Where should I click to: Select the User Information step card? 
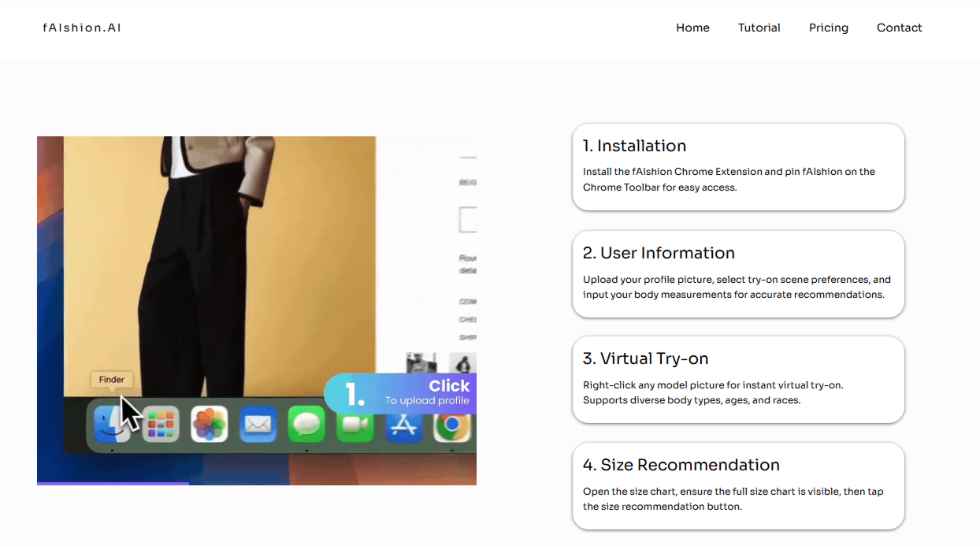click(x=738, y=273)
